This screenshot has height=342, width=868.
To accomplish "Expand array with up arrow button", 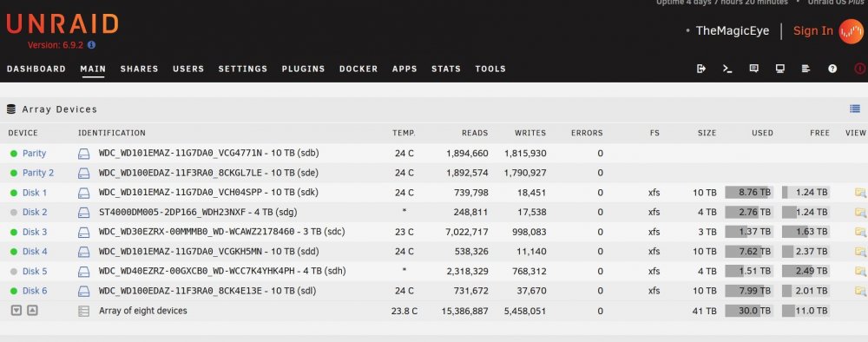I will (33, 311).
